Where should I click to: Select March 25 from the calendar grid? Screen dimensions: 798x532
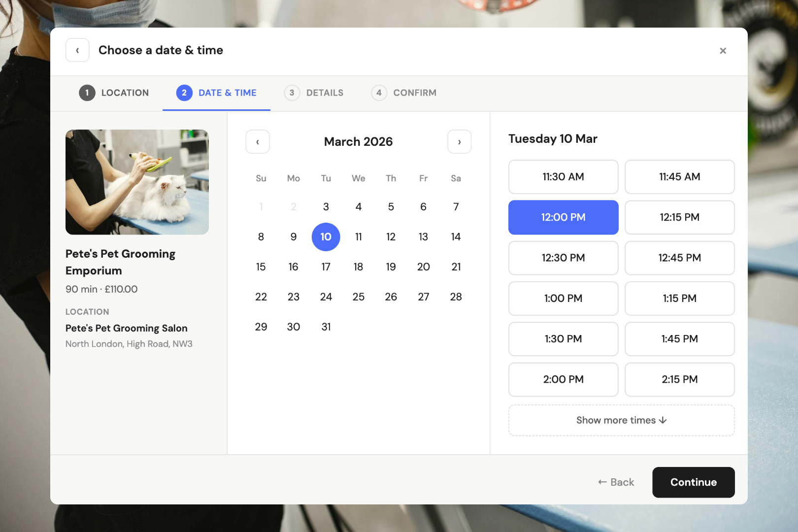coord(358,297)
